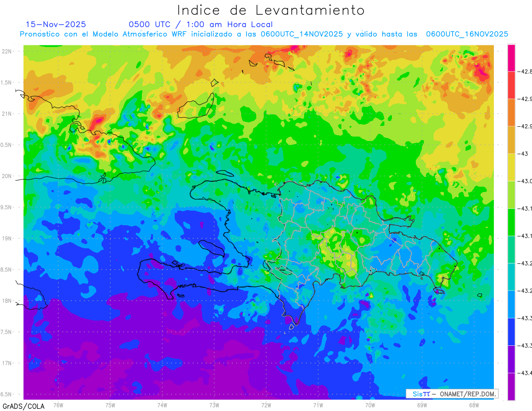The image size is (532, 411).
Task: Click the '20N' latitude label
Action: pyautogui.click(x=8, y=176)
